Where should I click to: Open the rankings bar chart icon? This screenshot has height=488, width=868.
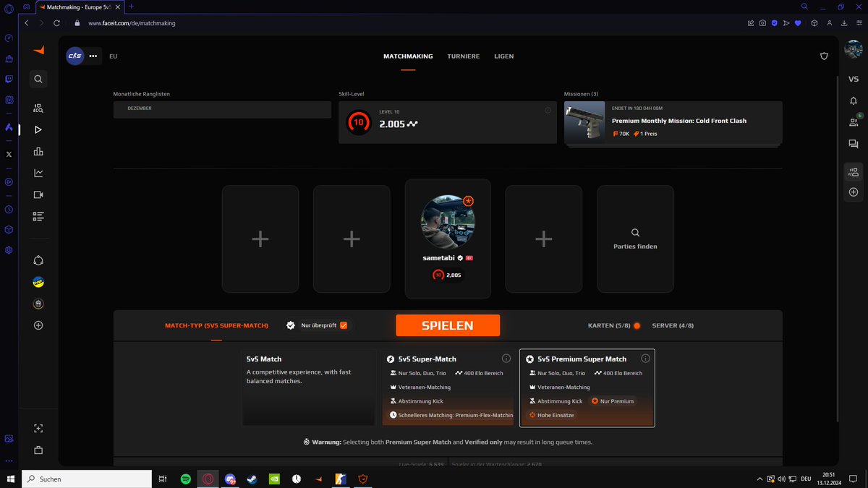tap(38, 152)
